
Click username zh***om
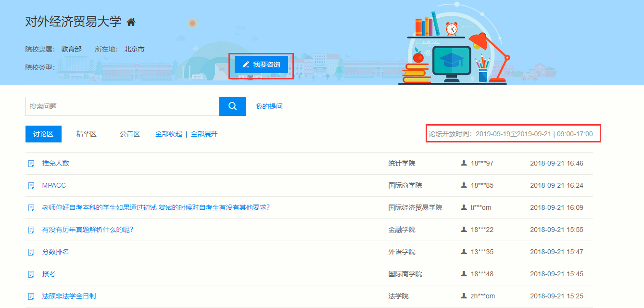click(x=483, y=296)
